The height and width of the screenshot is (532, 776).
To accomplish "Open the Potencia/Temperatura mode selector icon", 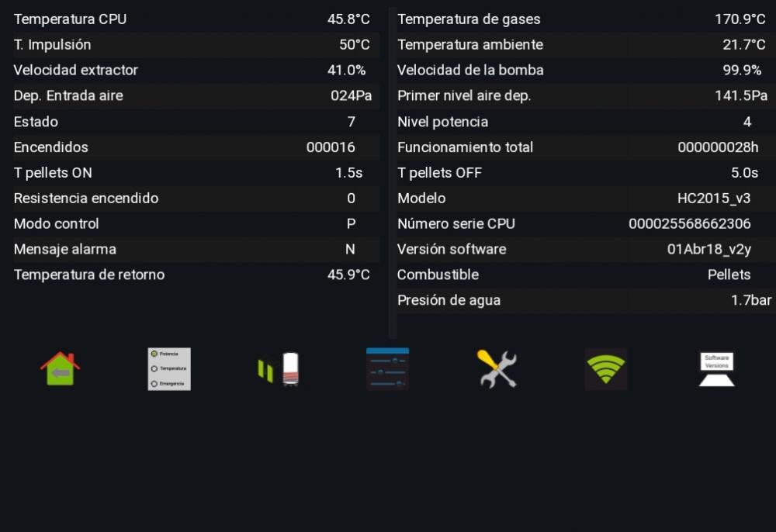I will [x=168, y=369].
